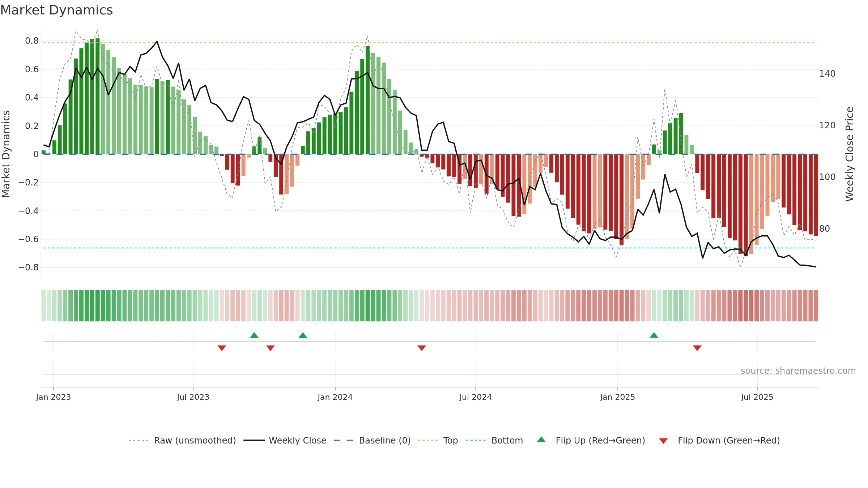Click the green flip-up marker after Jan 2025

pos(654,335)
